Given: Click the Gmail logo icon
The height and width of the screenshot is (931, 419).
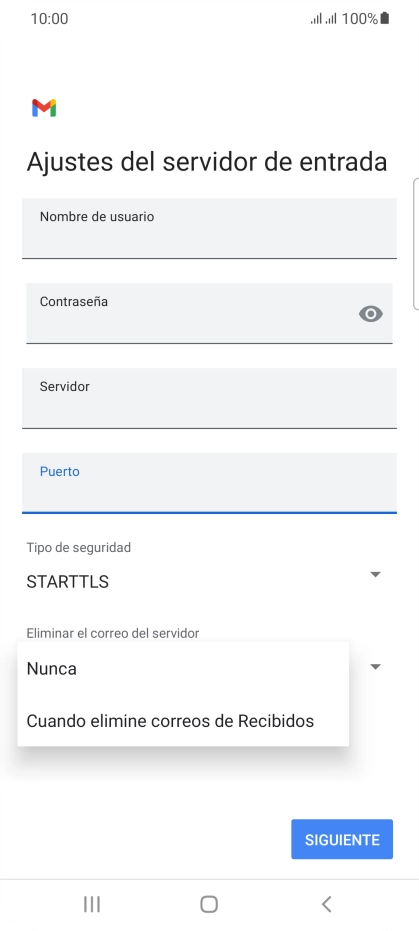Looking at the screenshot, I should (44, 108).
